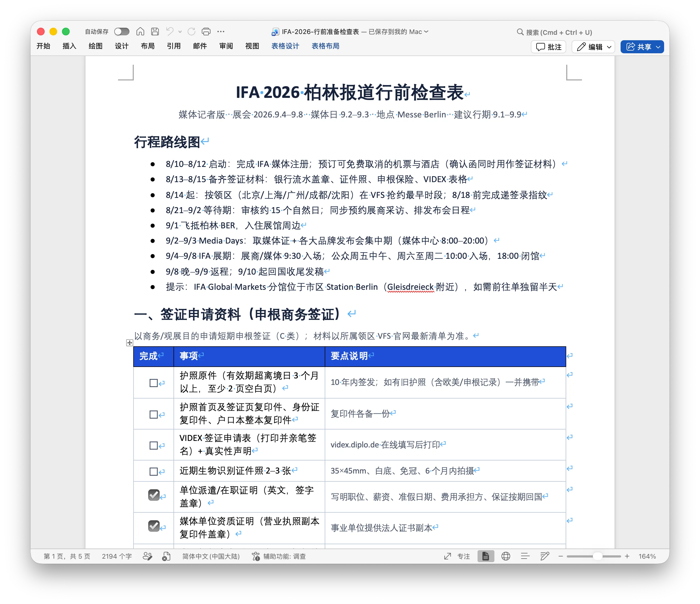Switch to the 绘图 tab

[x=95, y=46]
